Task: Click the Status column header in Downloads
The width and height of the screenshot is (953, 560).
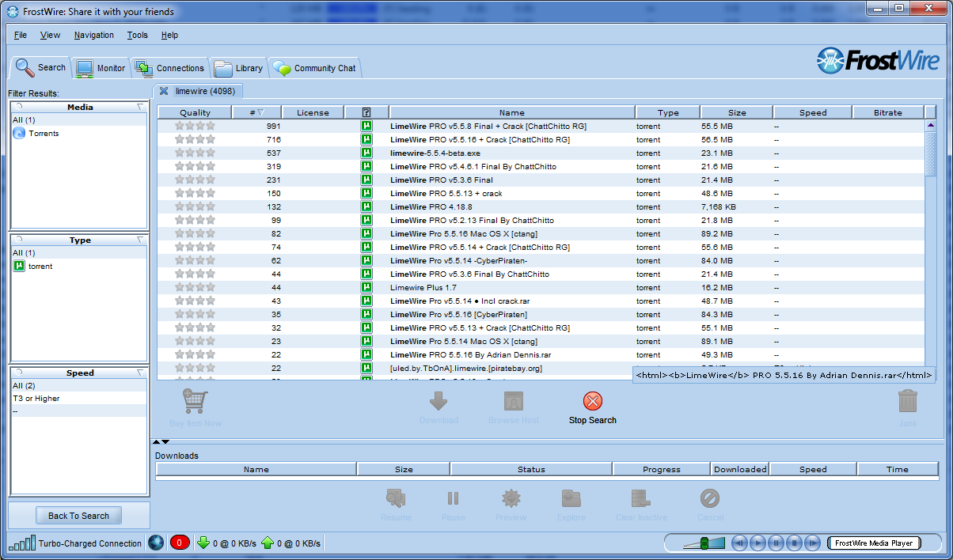Action: (531, 469)
